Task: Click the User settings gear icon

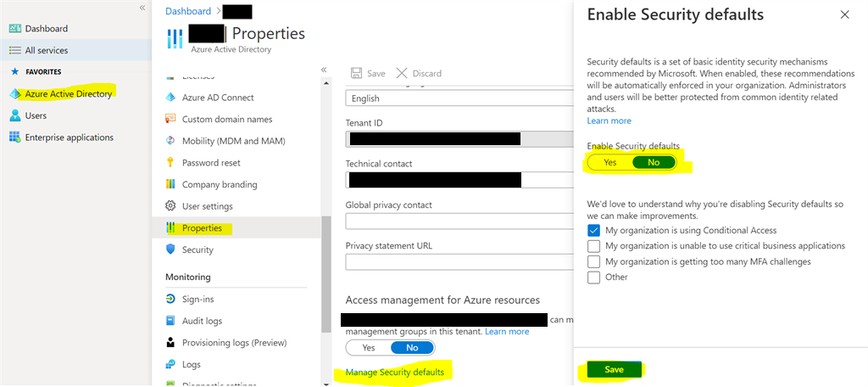Action: click(x=170, y=206)
